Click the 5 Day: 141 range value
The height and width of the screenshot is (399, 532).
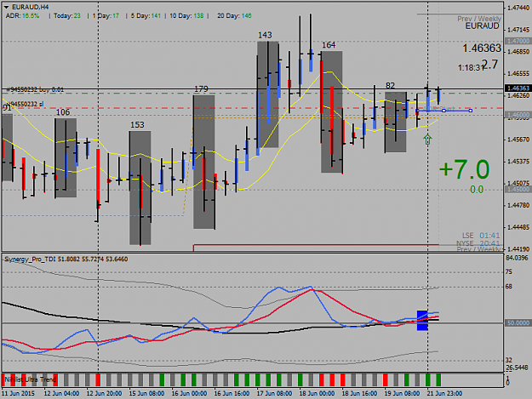click(x=146, y=16)
